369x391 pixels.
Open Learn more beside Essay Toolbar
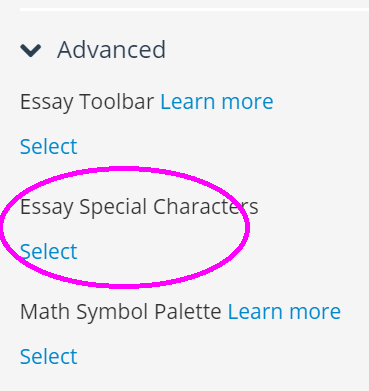[217, 101]
